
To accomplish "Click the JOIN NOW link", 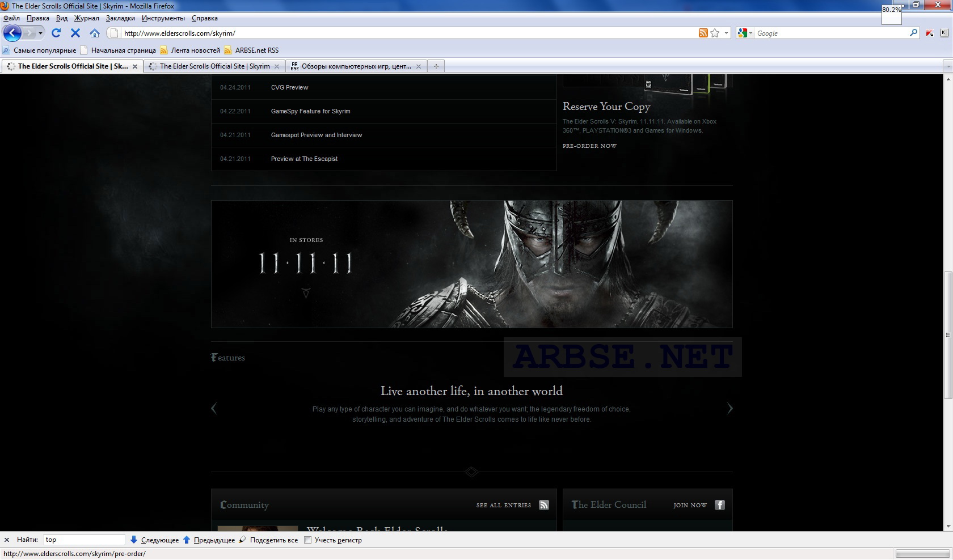I will point(690,505).
